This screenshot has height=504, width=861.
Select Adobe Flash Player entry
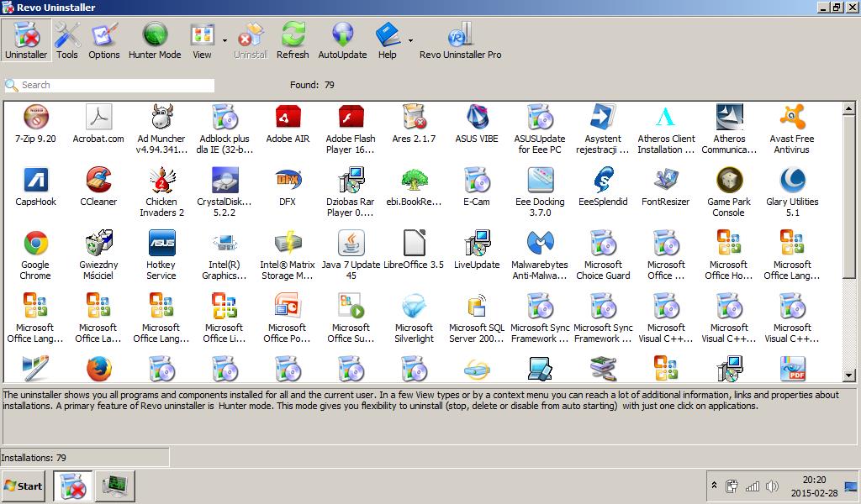point(351,130)
